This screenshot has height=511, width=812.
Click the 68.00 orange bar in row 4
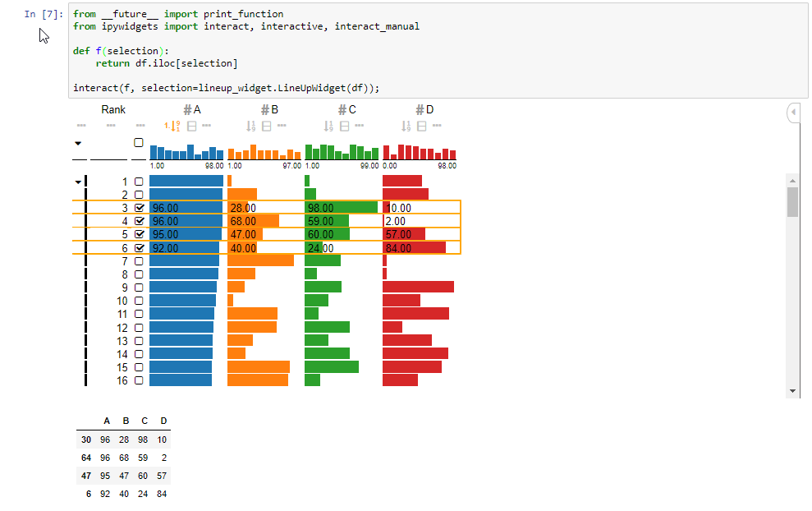tap(253, 221)
